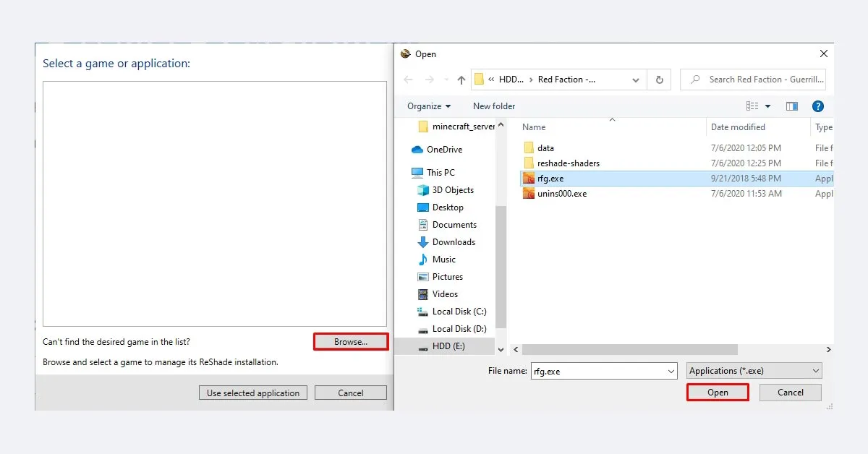Sort files by Date modified column
Viewport: 868px width, 454px height.
click(737, 127)
